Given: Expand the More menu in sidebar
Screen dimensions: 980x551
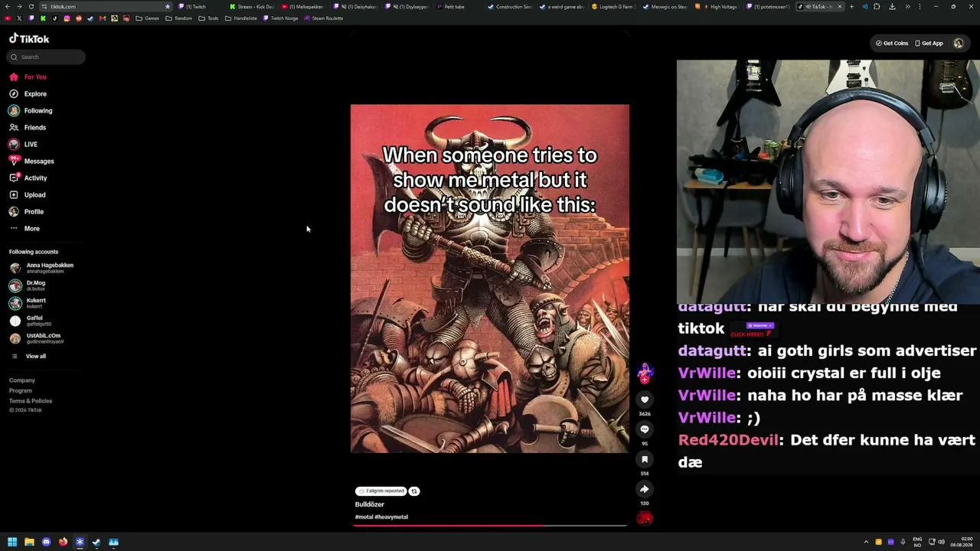Looking at the screenshot, I should point(24,229).
